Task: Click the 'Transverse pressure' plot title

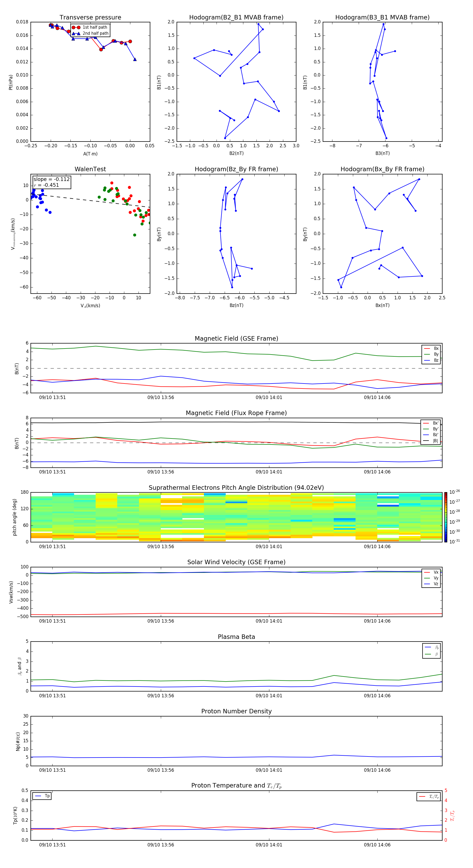Action: (90, 17)
